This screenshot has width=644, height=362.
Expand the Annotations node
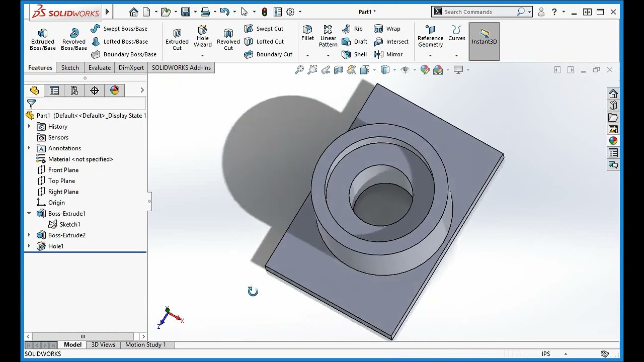29,148
